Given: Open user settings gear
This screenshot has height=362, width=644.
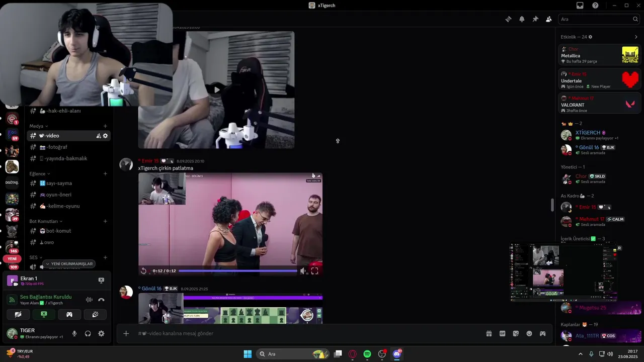Looking at the screenshot, I should pos(101,333).
